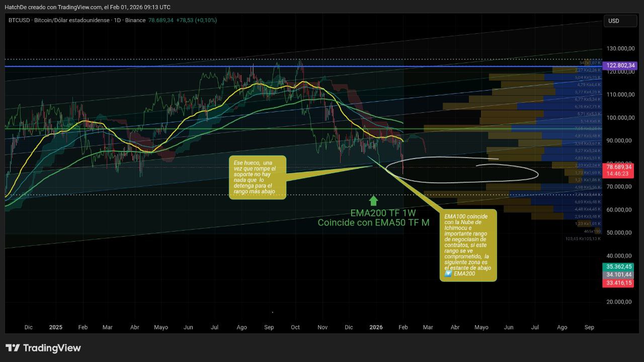Select the 'EMA100 coincide' yellow callout note
Image resolution: width=644 pixels, height=362 pixels.
tap(468, 245)
